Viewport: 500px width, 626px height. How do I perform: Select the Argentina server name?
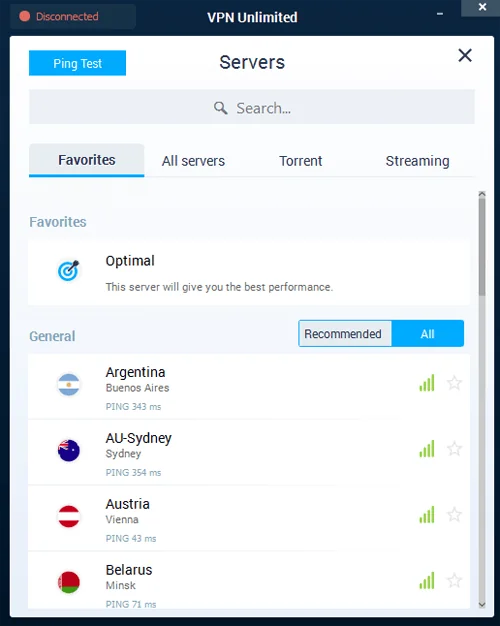(135, 372)
